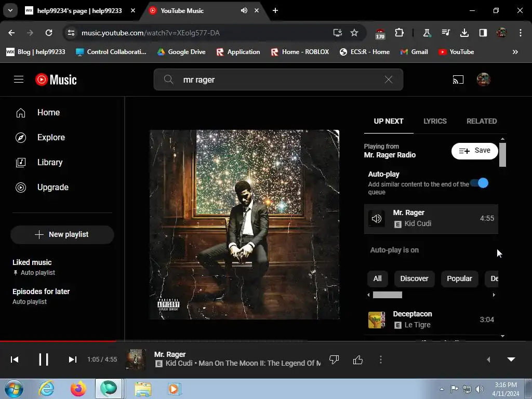This screenshot has height=399, width=532.
Task: Open the Google Drive bookmark
Action: [181, 52]
